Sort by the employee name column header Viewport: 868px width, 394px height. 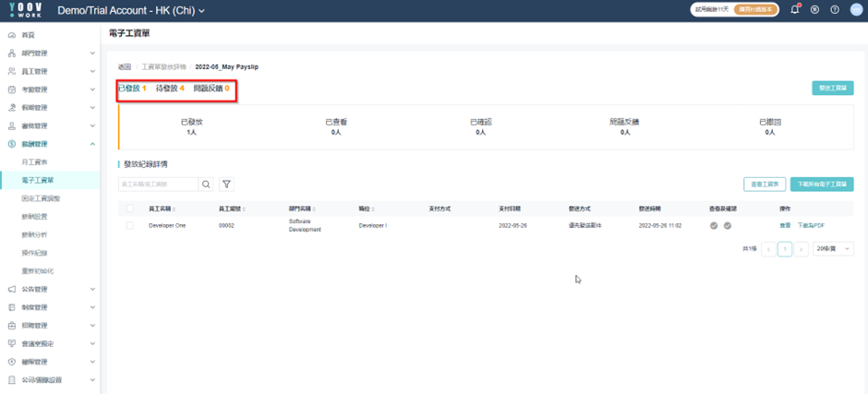click(x=163, y=209)
